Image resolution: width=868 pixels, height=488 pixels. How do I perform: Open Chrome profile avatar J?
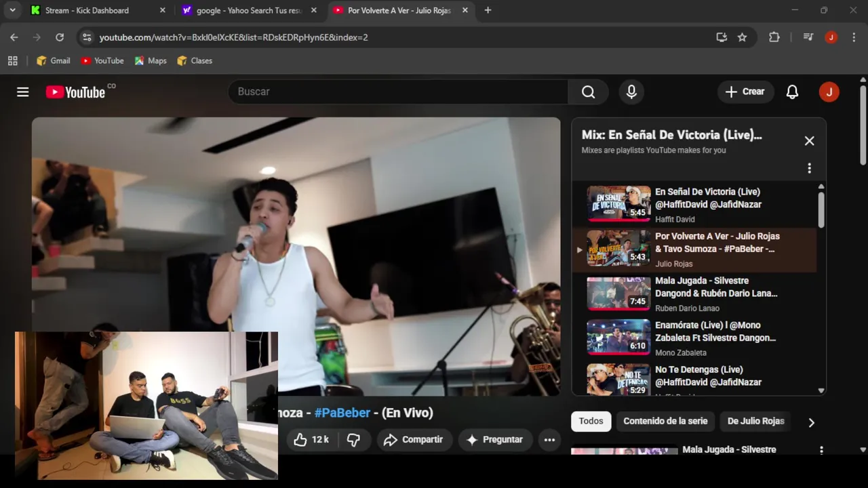tap(831, 37)
